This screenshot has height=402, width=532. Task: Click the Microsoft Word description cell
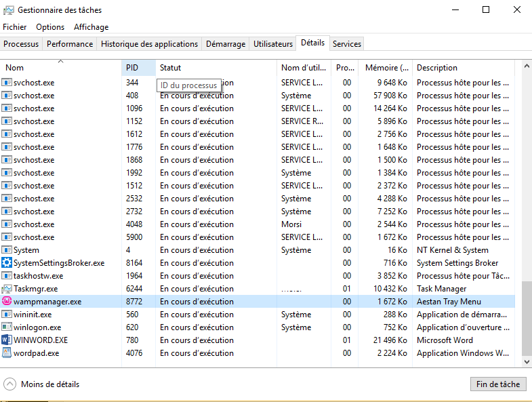[x=445, y=340]
